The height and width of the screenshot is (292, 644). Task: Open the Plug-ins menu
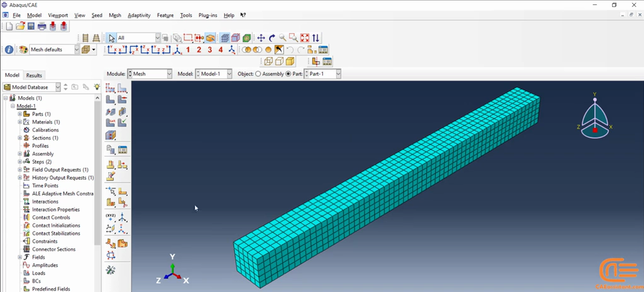[208, 15]
